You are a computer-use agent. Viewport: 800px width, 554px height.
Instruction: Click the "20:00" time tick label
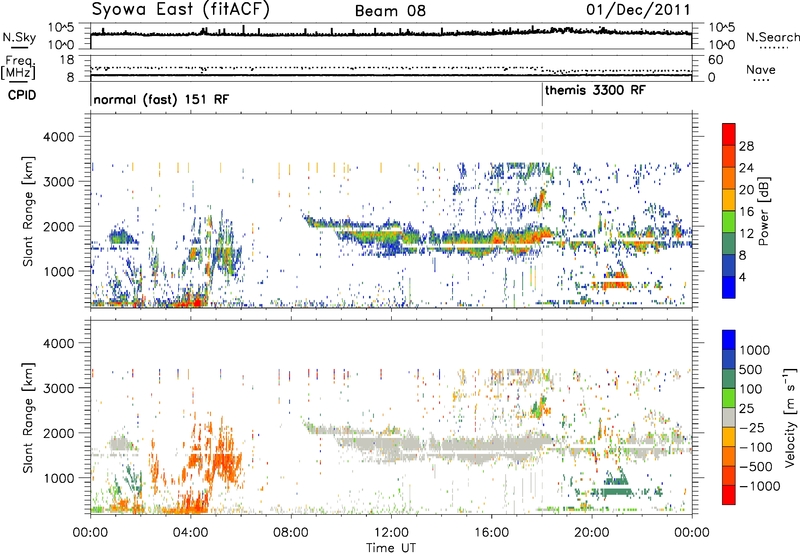(x=592, y=533)
